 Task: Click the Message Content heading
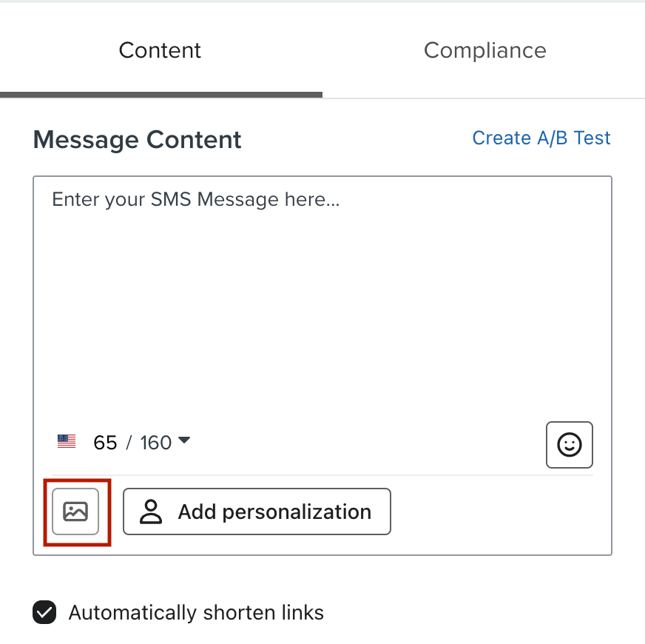[x=137, y=140]
